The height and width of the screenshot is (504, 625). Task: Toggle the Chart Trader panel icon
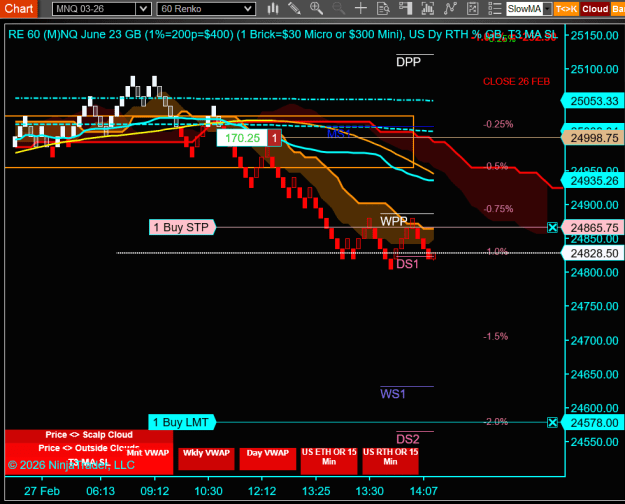click(405, 8)
